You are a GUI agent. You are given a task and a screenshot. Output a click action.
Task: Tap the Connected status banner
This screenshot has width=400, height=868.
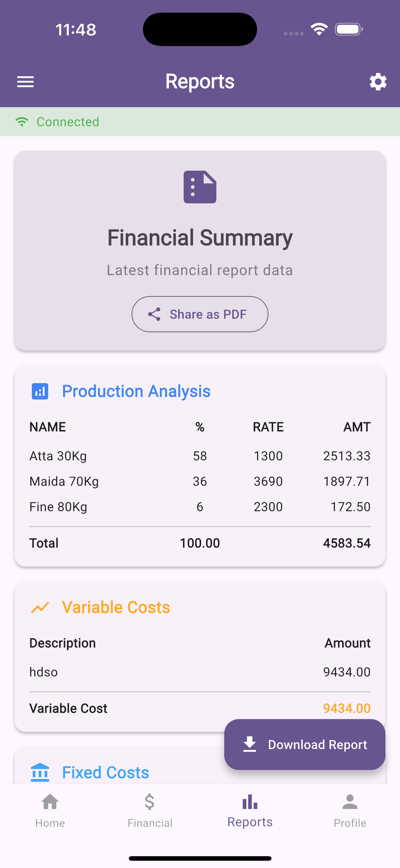coord(200,122)
